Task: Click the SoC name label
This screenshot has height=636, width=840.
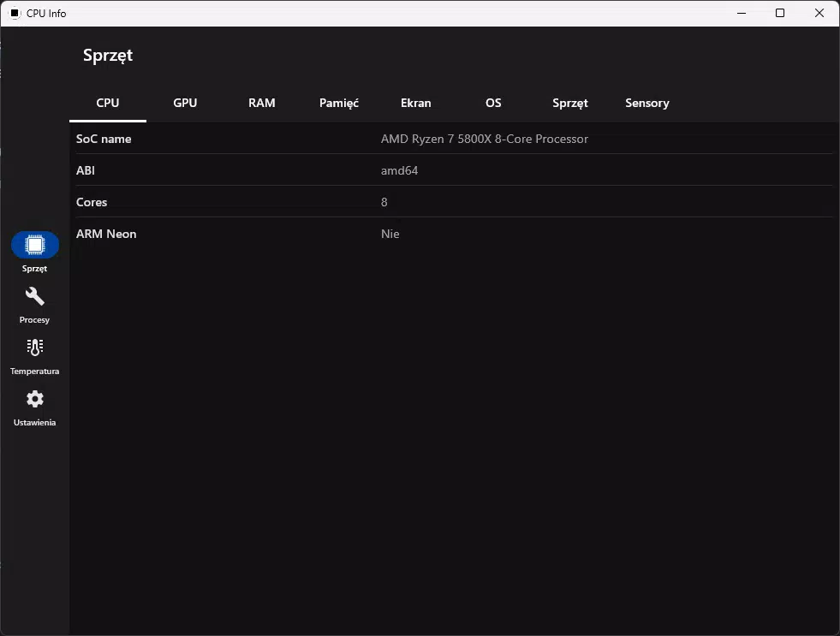Action: pos(104,139)
